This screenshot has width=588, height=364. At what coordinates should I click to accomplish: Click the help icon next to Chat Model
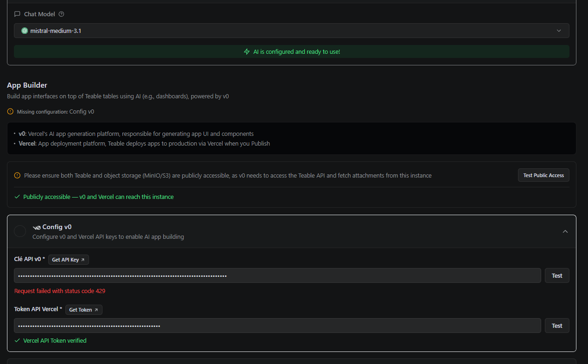(x=62, y=14)
